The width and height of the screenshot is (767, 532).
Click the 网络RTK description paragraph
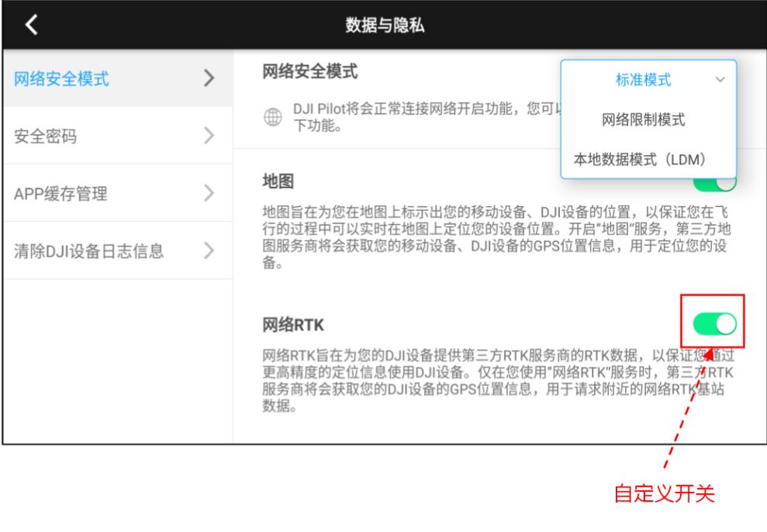[x=498, y=381]
